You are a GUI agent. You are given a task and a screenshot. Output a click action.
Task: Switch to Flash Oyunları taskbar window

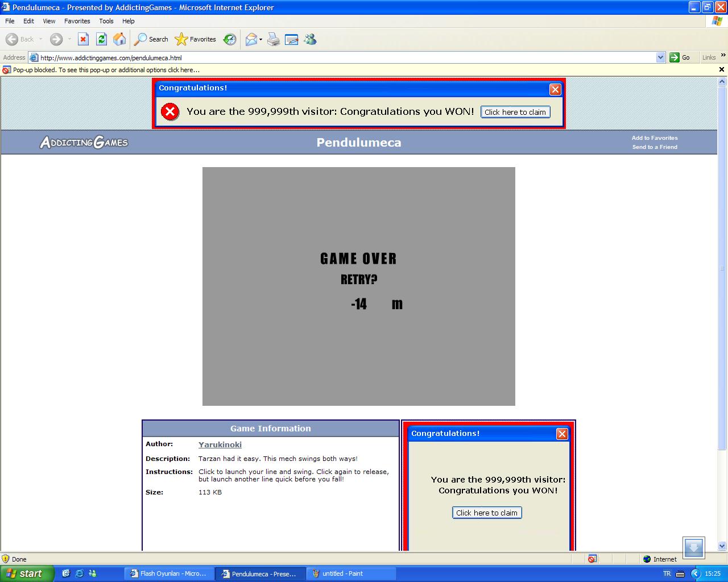tap(169, 573)
